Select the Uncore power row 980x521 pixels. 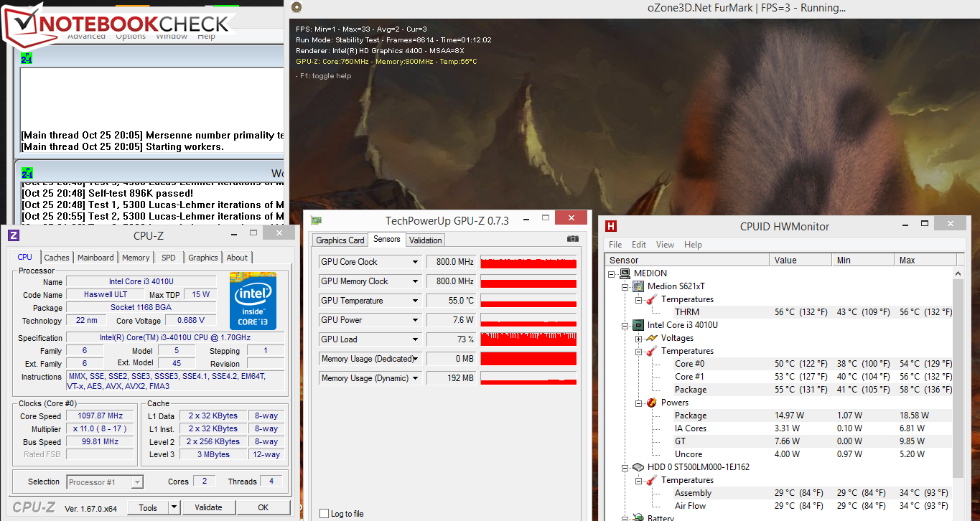pos(780,454)
